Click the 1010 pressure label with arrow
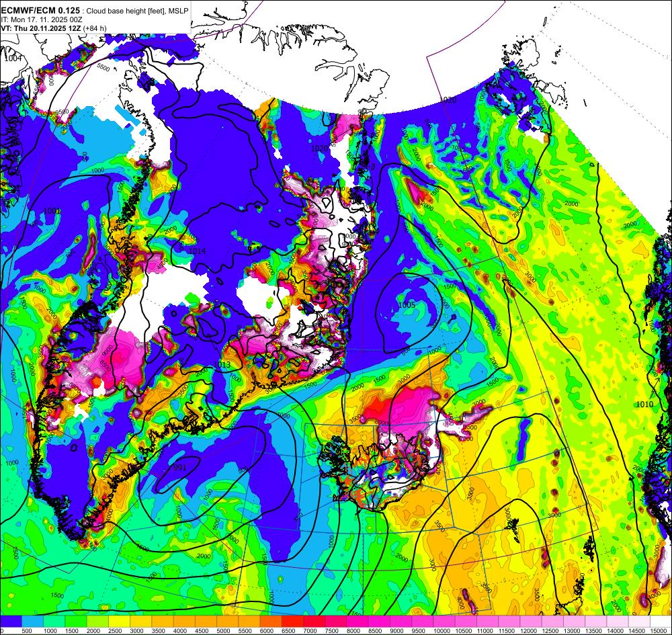 (x=644, y=404)
